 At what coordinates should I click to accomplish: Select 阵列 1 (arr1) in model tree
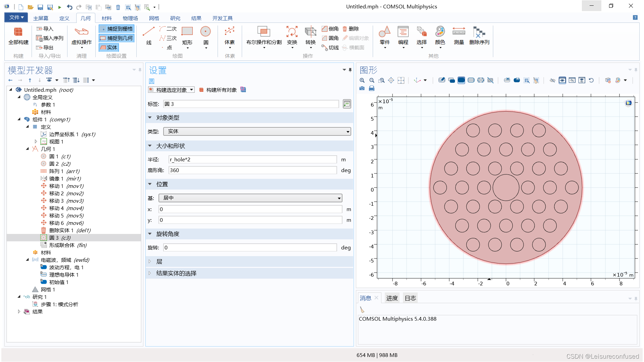(60, 171)
